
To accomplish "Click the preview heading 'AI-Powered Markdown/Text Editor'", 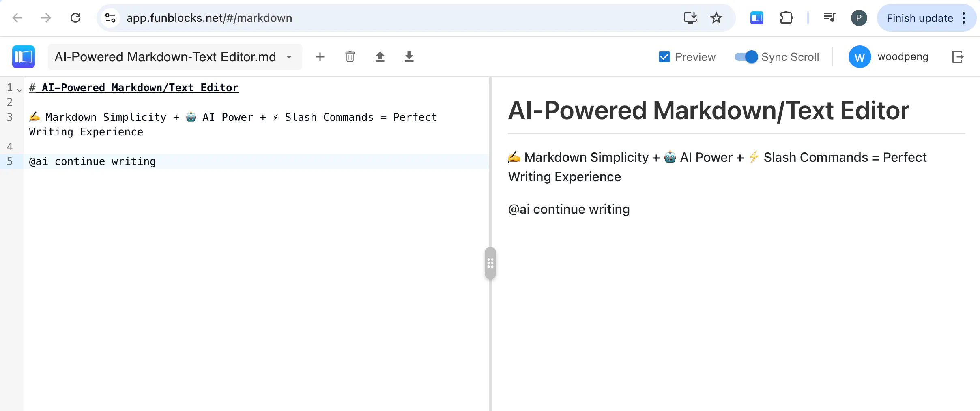I will pos(708,111).
